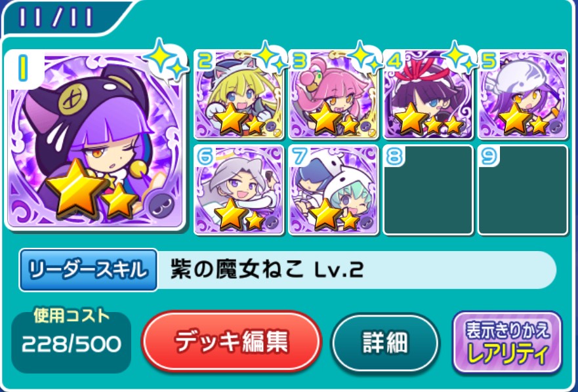Pick the white-hat purple-haired card in slot 5

pos(522,95)
